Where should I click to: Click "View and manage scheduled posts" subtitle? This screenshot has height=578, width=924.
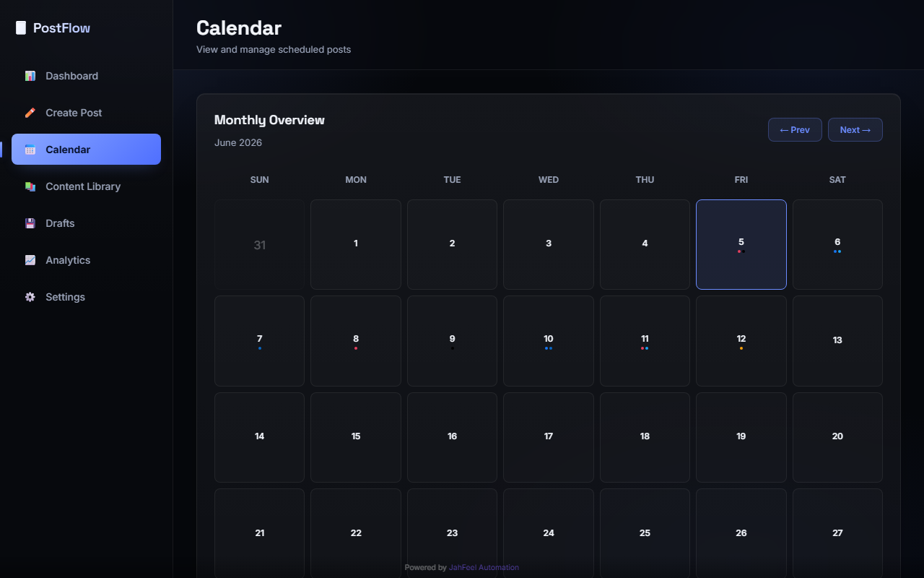[x=274, y=50]
